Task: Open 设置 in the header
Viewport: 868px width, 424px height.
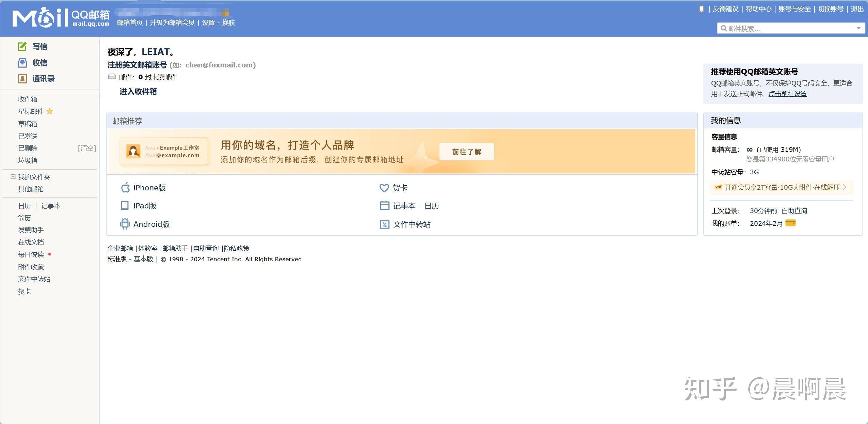Action: 208,22
